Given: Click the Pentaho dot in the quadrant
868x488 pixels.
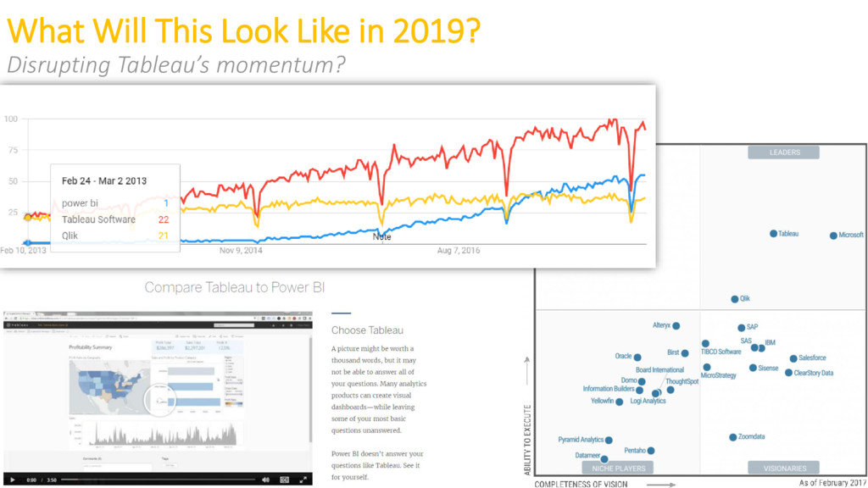Looking at the screenshot, I should click(x=651, y=451).
